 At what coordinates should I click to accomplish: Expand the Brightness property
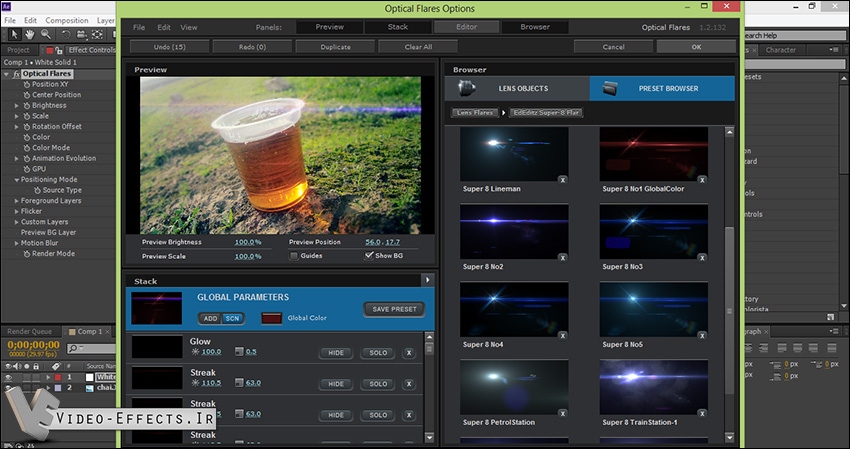click(x=16, y=106)
